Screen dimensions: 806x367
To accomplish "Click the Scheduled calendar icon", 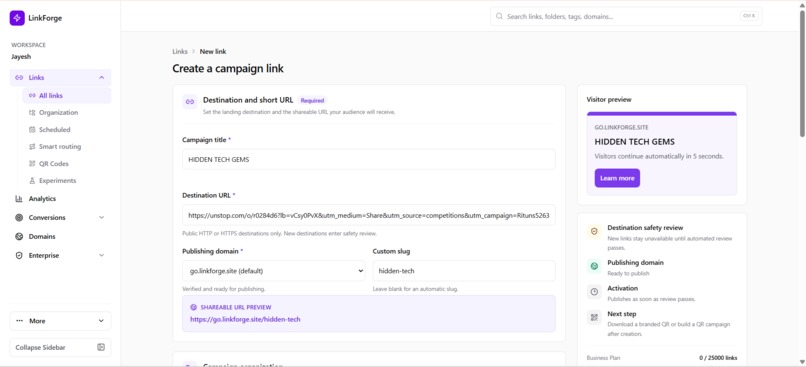I will tap(32, 130).
